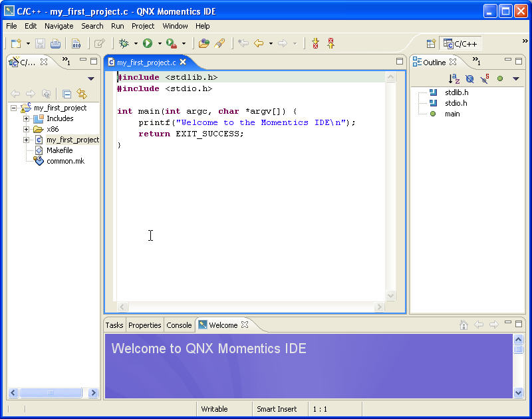Click the Makefile file in project tree
The image size is (532, 419).
coord(59,150)
